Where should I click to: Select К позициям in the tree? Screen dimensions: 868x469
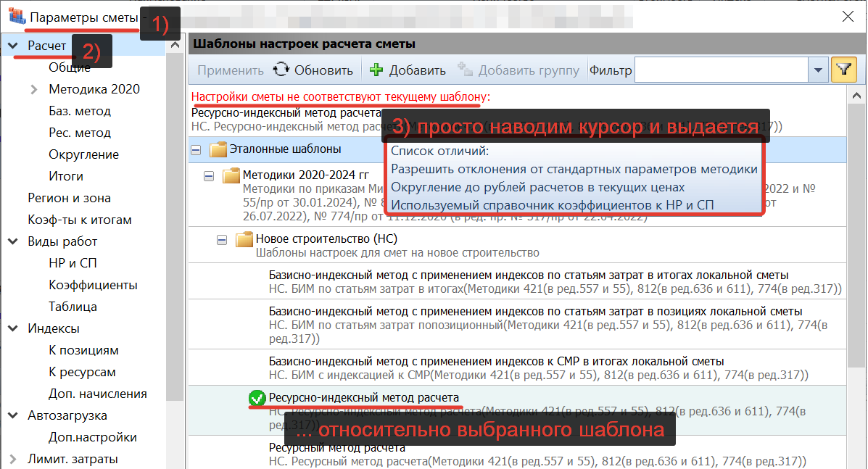[83, 350]
